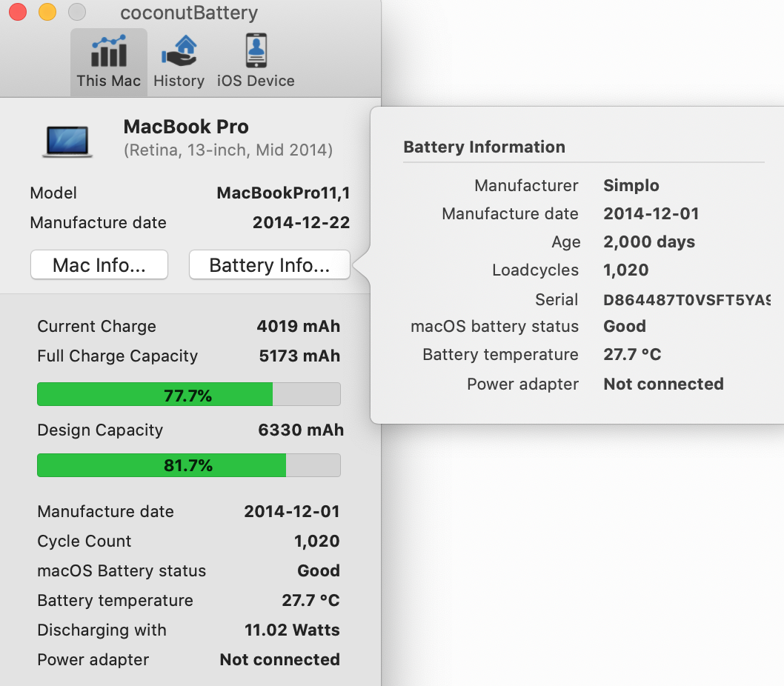Click the 81.7% capacity progress bar

(189, 465)
